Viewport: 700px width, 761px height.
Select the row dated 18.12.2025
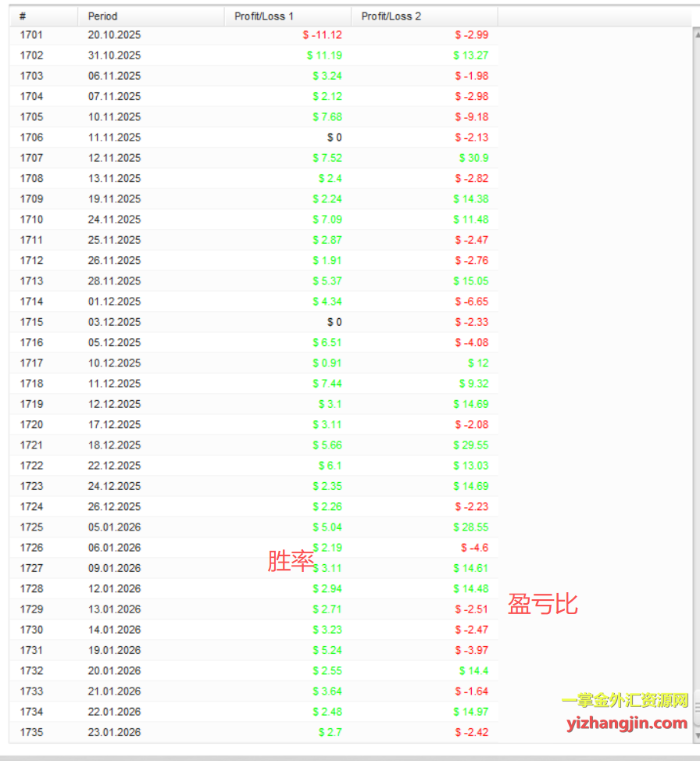click(114, 445)
